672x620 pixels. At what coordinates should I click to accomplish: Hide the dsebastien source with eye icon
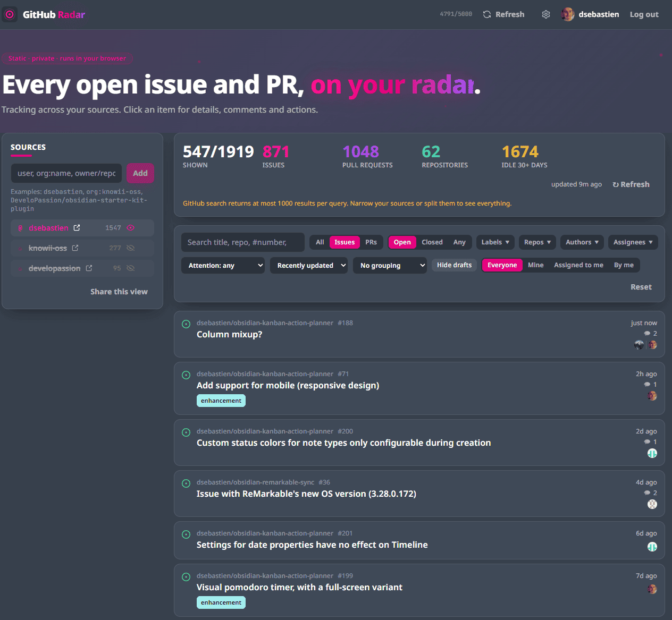[x=131, y=227]
